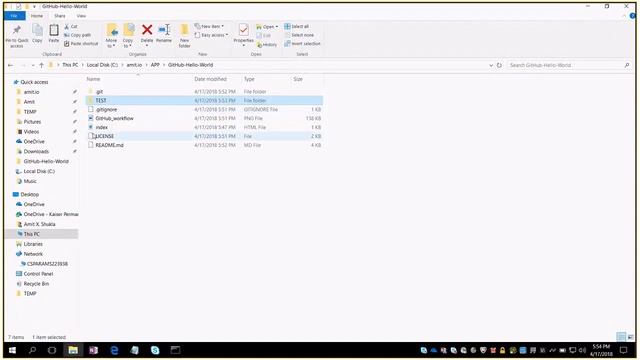
Task: Sort by Date modified column header
Action: point(210,79)
